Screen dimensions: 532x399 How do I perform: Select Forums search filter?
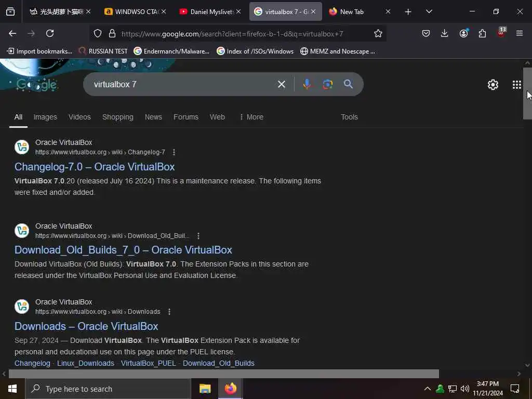click(186, 117)
